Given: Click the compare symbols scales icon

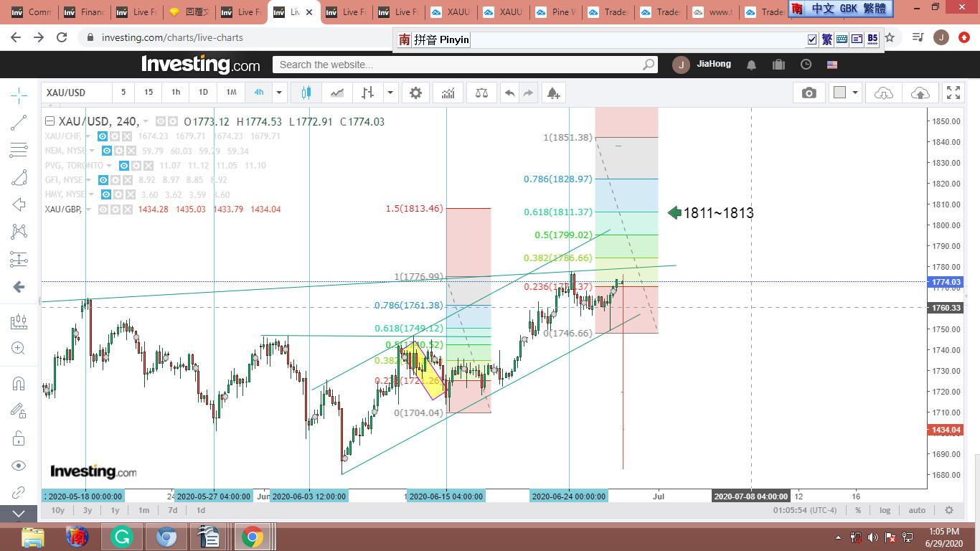Looking at the screenshot, I should coord(481,93).
